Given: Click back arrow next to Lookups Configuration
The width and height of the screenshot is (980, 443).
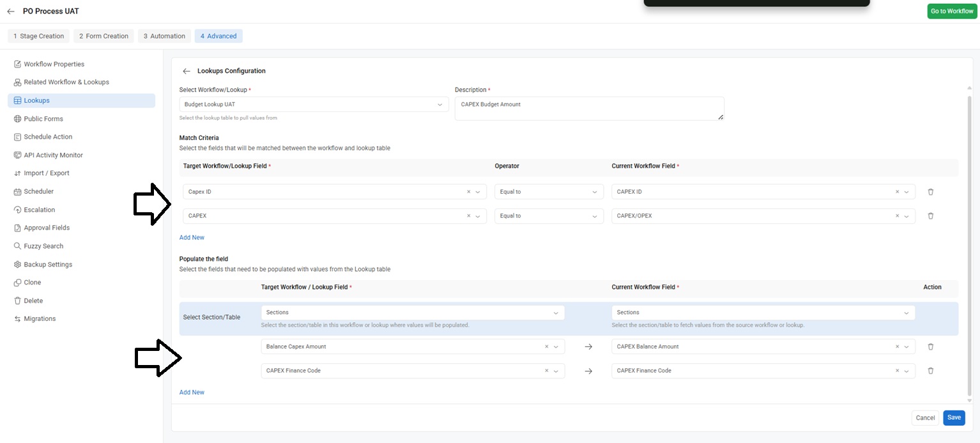Looking at the screenshot, I should [187, 71].
